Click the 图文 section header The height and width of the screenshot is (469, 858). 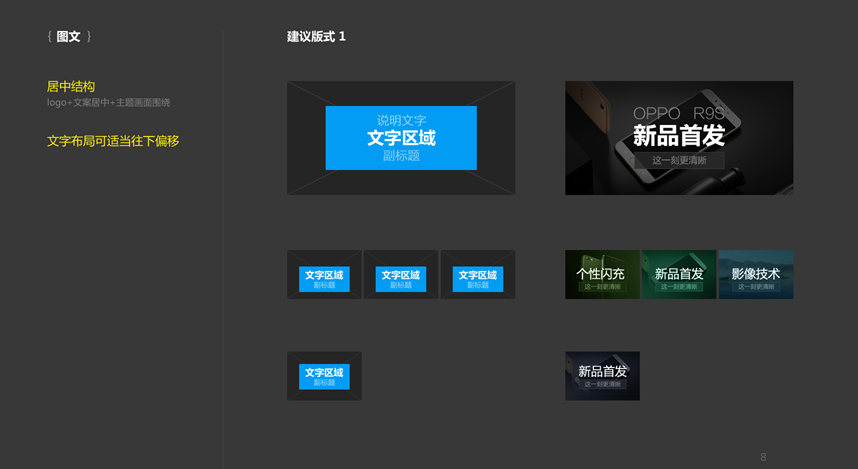click(x=68, y=37)
